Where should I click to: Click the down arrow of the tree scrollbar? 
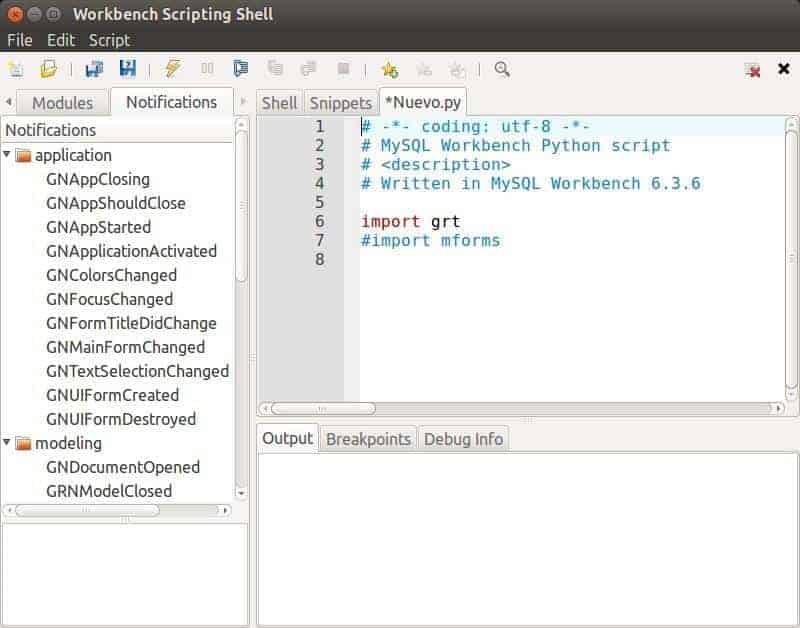pyautogui.click(x=241, y=493)
